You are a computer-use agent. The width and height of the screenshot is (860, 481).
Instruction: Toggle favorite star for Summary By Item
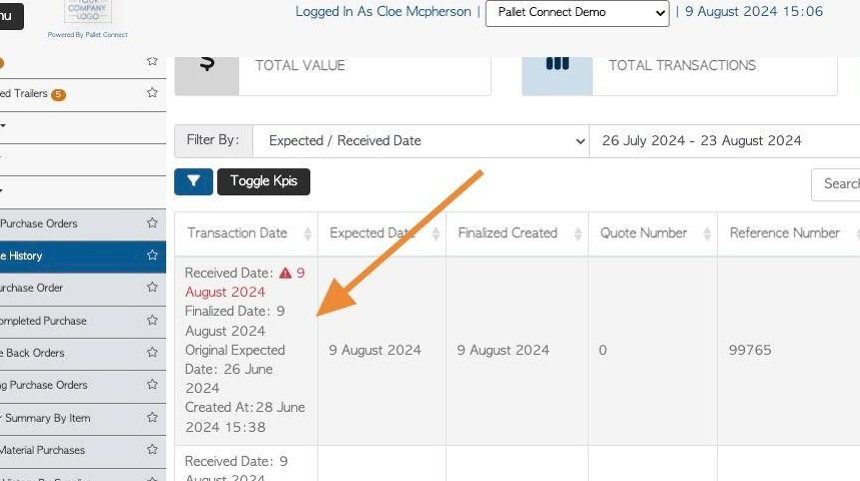tap(152, 417)
